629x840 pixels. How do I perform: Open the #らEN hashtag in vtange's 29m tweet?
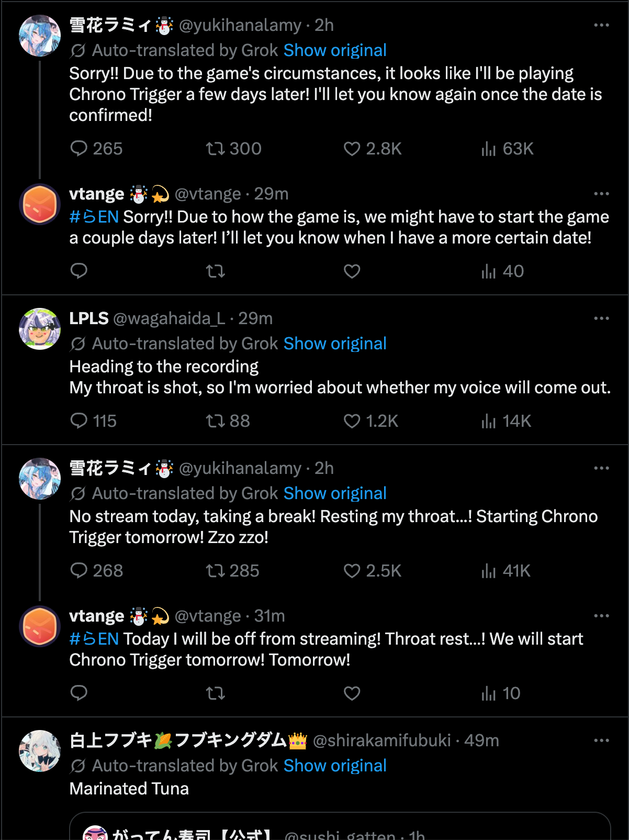pyautogui.click(x=94, y=217)
